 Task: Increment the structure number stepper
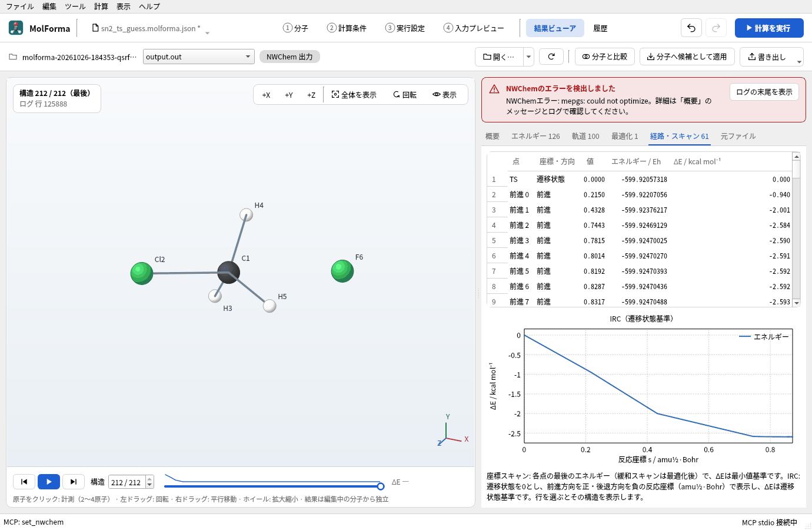click(149, 479)
